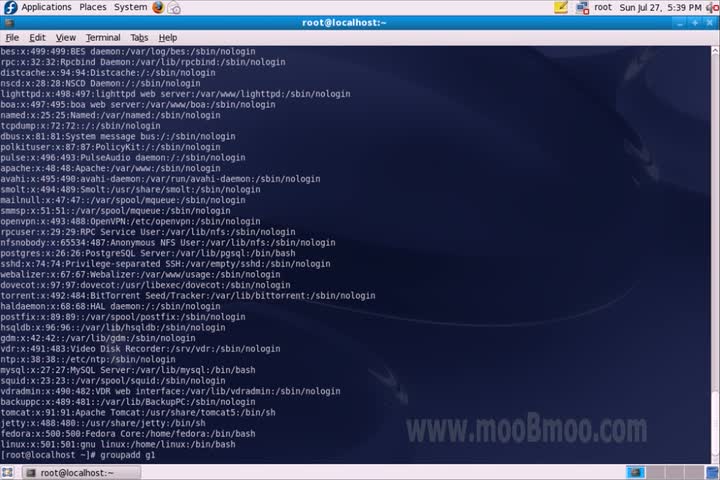Viewport: 720px width, 480px height.
Task: Open the Help menu
Action: coord(168,38)
